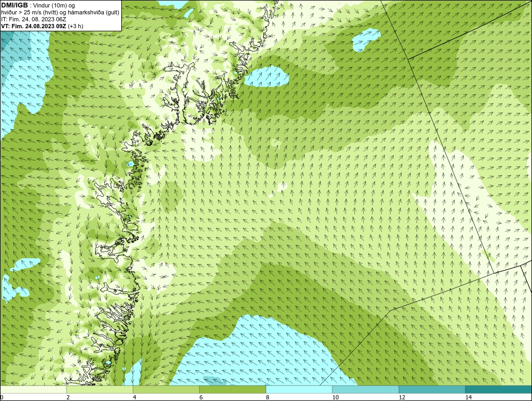Click the legend label '10'
532x401 pixels.
pyautogui.click(x=336, y=397)
